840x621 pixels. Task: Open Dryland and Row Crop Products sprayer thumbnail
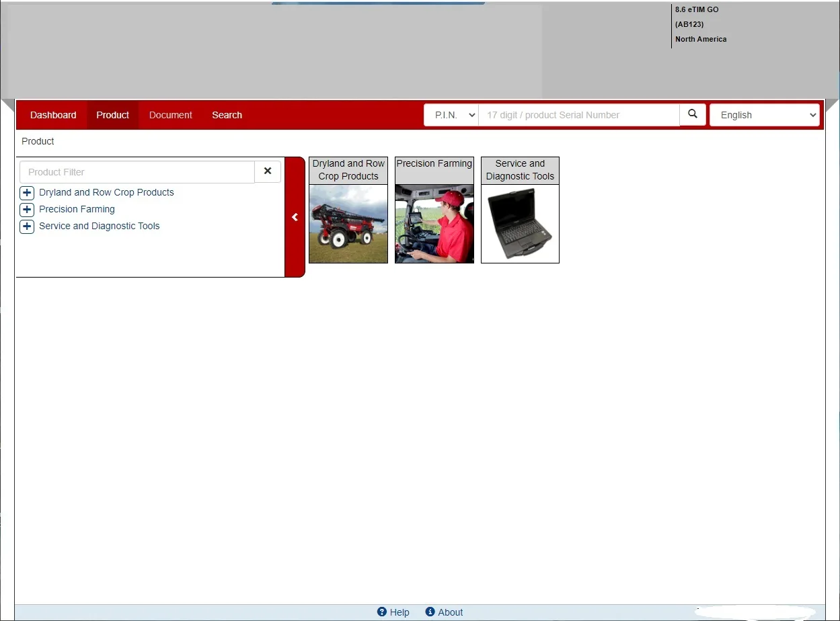tap(348, 224)
